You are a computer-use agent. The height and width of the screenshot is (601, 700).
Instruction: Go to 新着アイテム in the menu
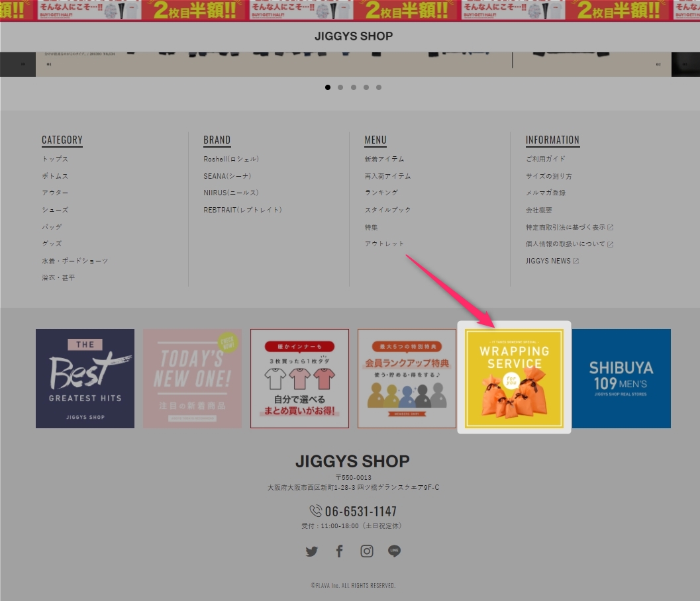click(384, 159)
